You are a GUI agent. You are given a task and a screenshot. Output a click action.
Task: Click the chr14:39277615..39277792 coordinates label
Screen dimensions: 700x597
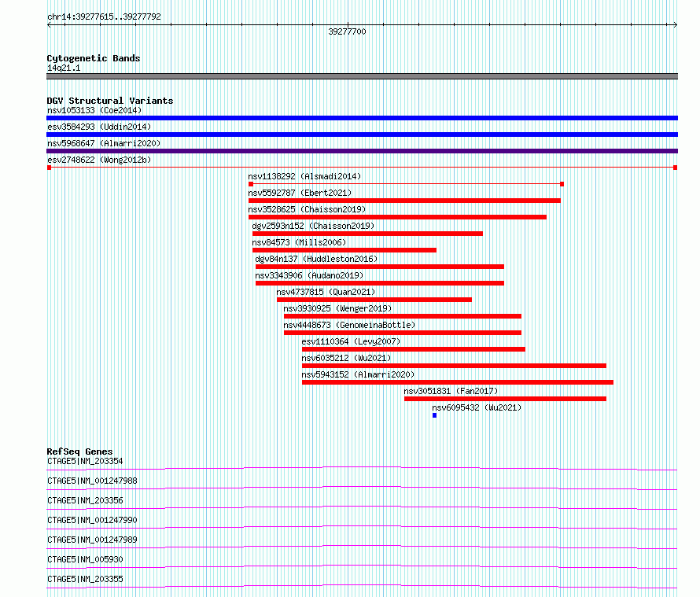coord(104,17)
